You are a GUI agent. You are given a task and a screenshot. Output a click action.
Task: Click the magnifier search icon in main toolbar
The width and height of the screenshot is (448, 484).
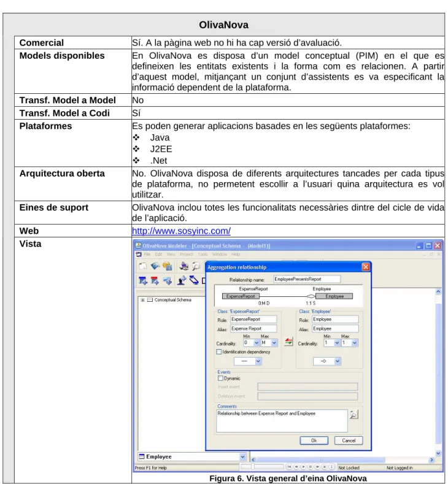pos(196,266)
